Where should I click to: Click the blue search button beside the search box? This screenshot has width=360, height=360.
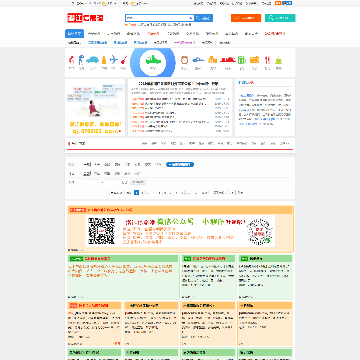(204, 18)
